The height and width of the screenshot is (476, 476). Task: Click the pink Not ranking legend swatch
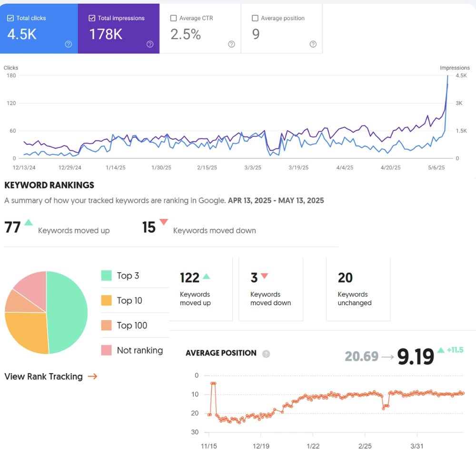[107, 350]
